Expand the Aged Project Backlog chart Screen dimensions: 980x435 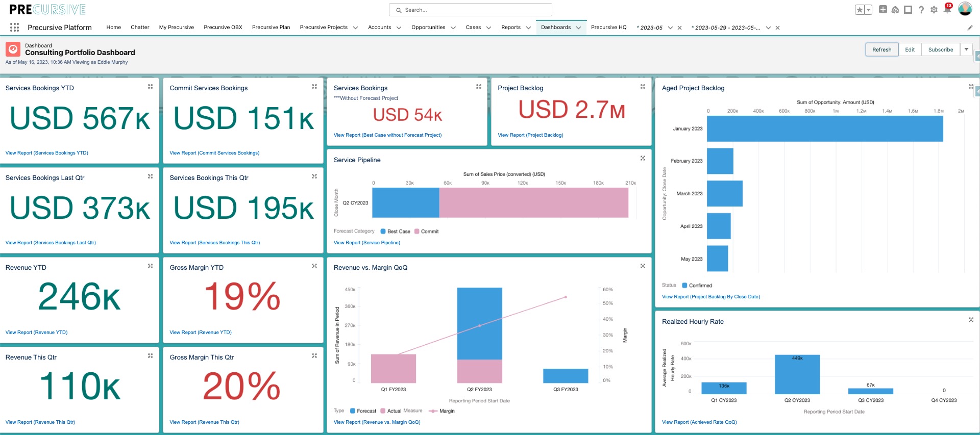pos(971,87)
